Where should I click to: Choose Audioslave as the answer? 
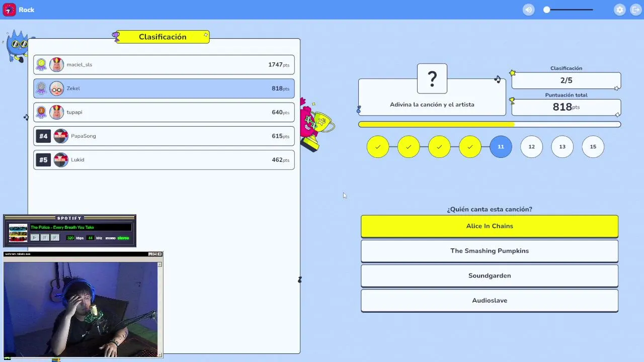coord(490,301)
